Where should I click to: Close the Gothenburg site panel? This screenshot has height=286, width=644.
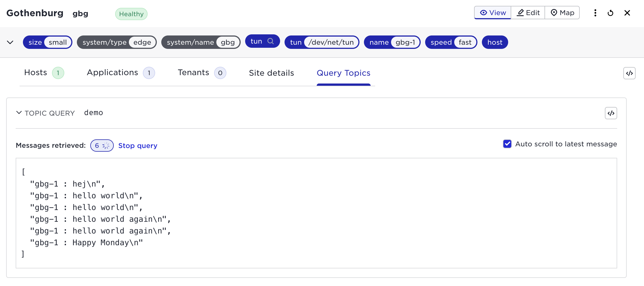[627, 13]
